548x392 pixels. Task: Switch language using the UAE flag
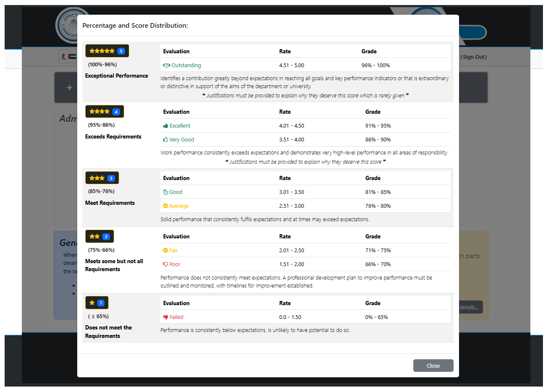point(72,56)
